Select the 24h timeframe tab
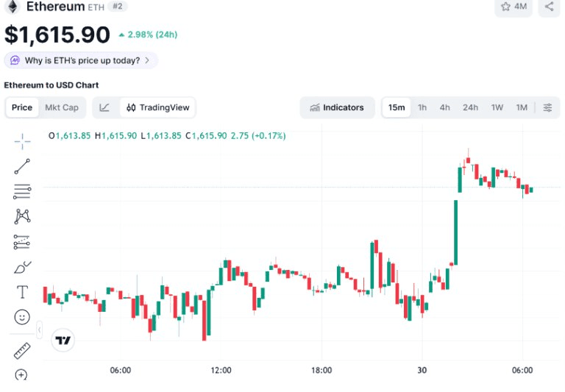 coord(470,107)
